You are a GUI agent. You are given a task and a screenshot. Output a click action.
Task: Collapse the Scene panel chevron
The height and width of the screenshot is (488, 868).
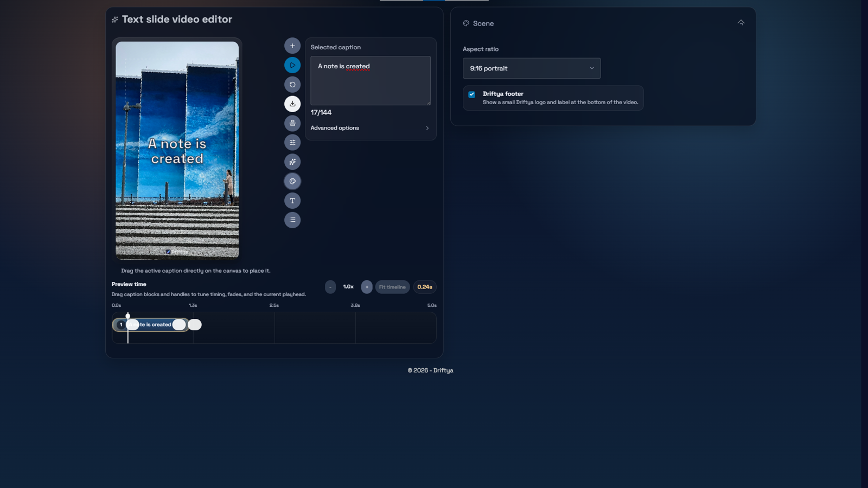[x=741, y=22]
